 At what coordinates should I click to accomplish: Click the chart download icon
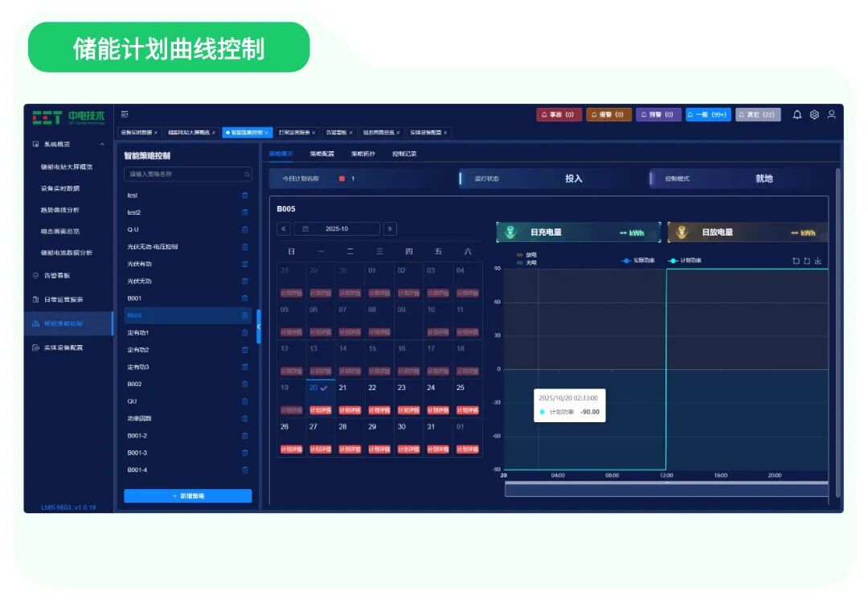817,261
